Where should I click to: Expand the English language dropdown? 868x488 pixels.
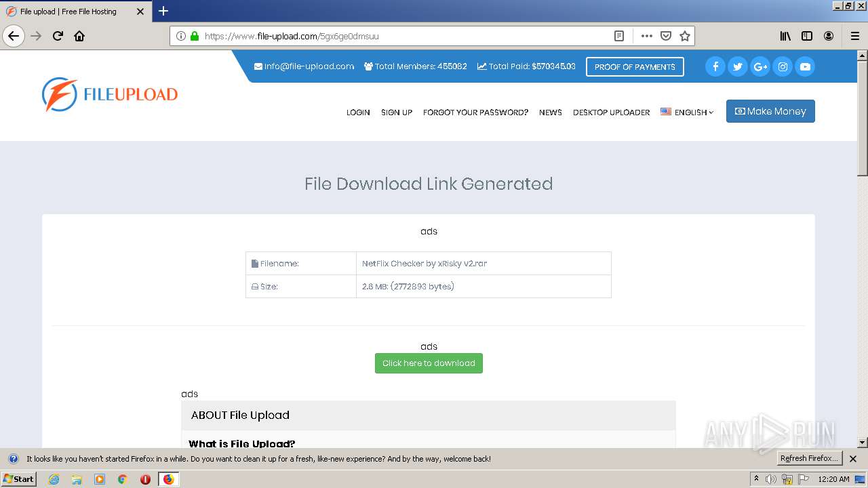point(687,112)
